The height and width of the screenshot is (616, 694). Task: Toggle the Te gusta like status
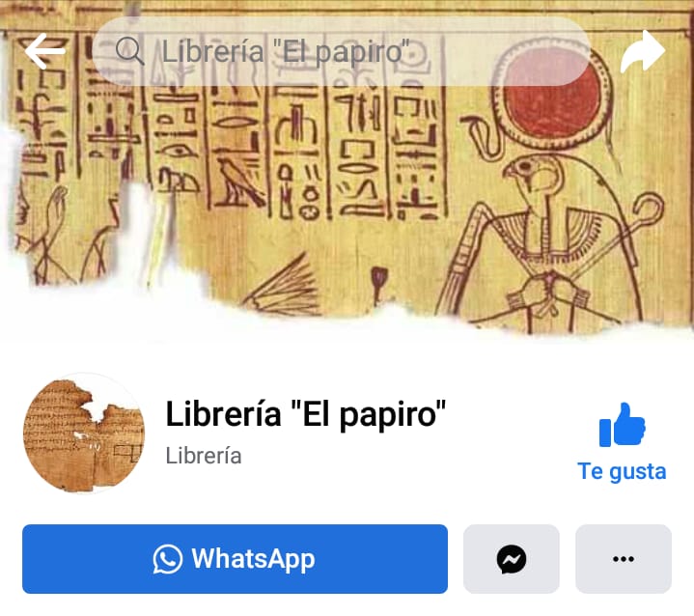[622, 442]
